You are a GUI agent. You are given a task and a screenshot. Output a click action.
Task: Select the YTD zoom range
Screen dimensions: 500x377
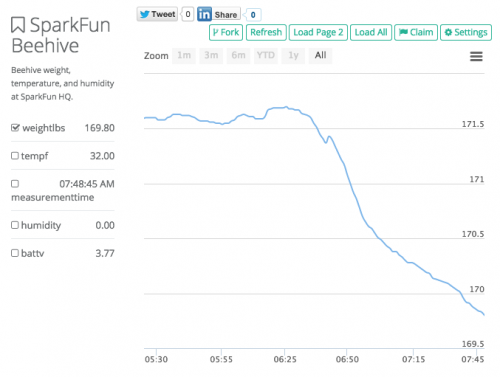pos(266,55)
